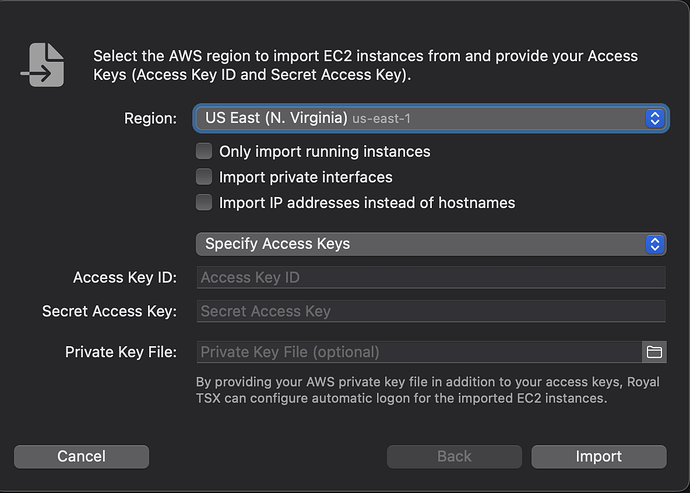Click into the Secret Access Key field
The height and width of the screenshot is (493, 690).
430,311
